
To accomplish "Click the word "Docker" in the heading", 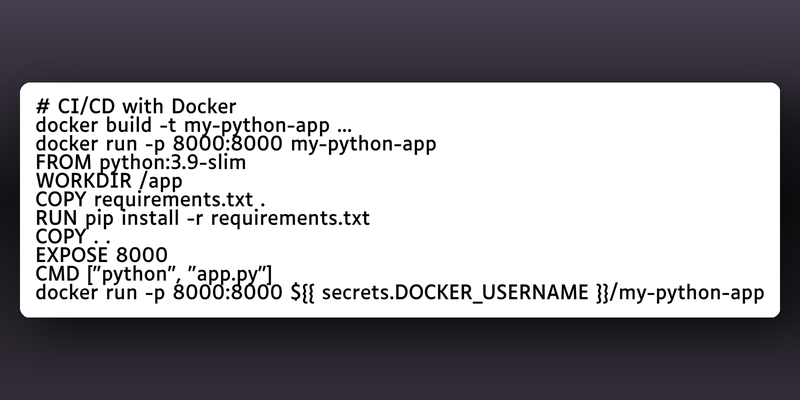I will click(x=204, y=107).
